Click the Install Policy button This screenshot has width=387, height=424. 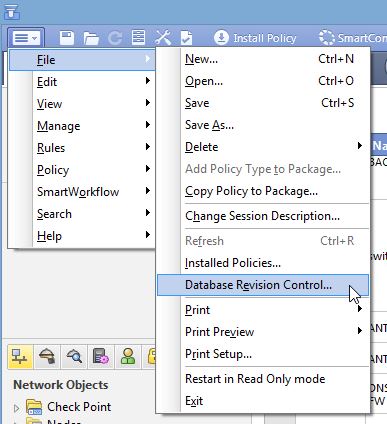point(255,38)
